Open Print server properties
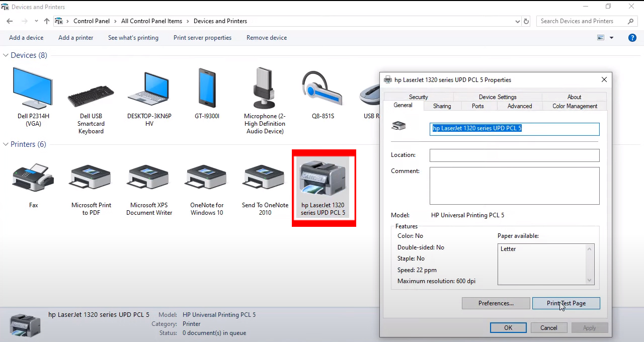The height and width of the screenshot is (342, 644). (x=202, y=38)
